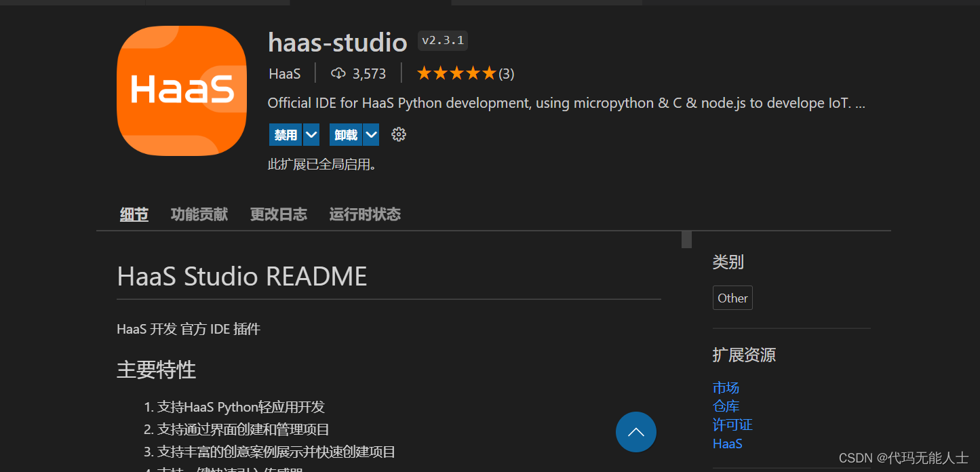Click the 3,573 download count
This screenshot has height=472, width=980.
[x=369, y=73]
